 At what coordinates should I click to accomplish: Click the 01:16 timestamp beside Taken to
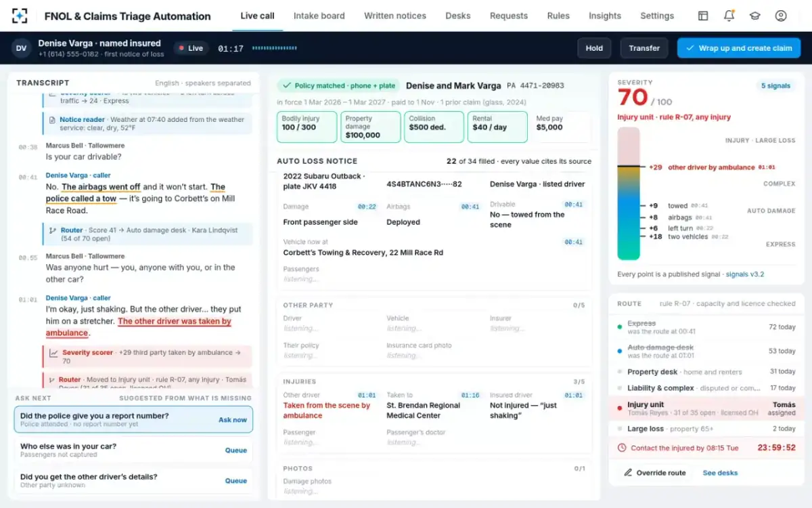coord(470,395)
